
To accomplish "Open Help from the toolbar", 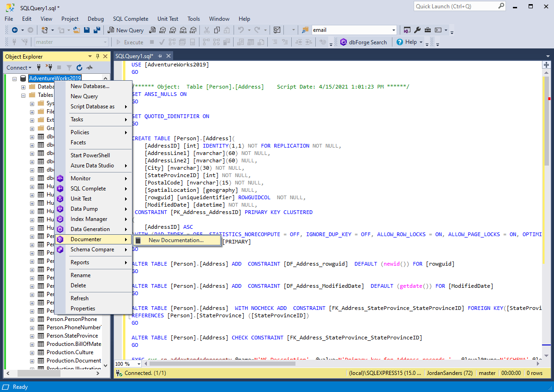I will pyautogui.click(x=409, y=42).
